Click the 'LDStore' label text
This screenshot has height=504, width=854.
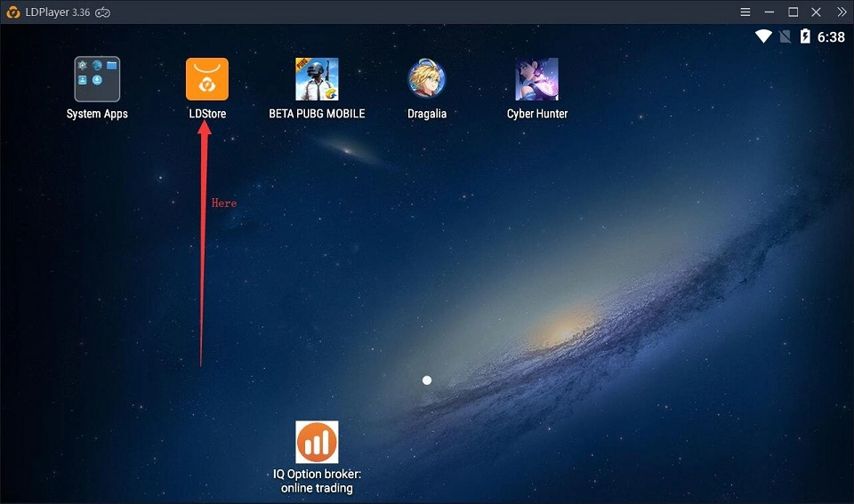(207, 114)
